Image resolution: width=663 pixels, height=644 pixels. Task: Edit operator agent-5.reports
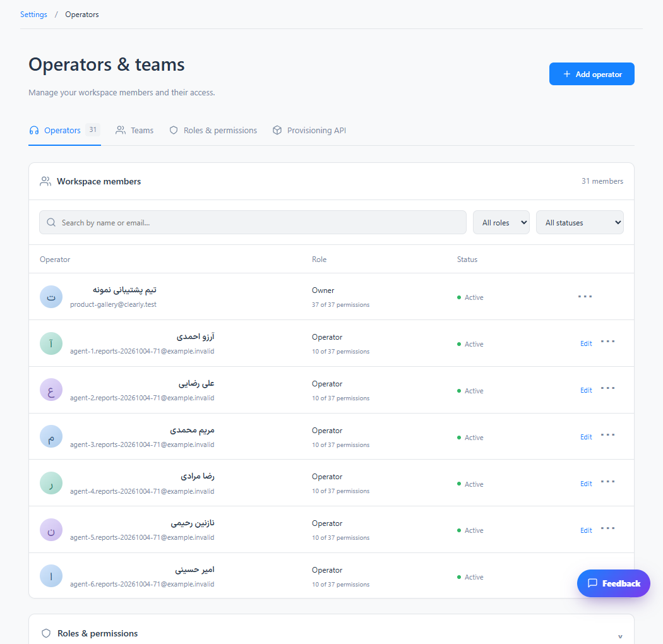coord(586,531)
